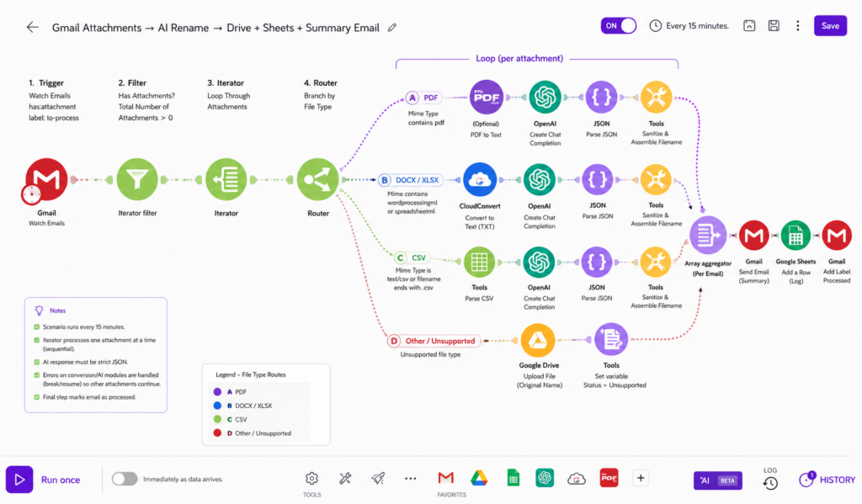The image size is (862, 504).
Task: Open the three-dot menu in top bar
Action: pyautogui.click(x=798, y=26)
